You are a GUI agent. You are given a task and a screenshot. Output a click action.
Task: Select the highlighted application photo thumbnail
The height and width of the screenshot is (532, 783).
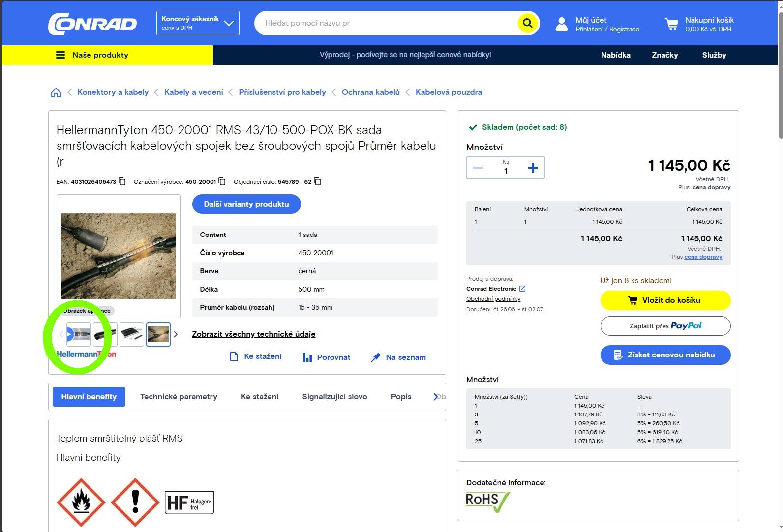158,334
